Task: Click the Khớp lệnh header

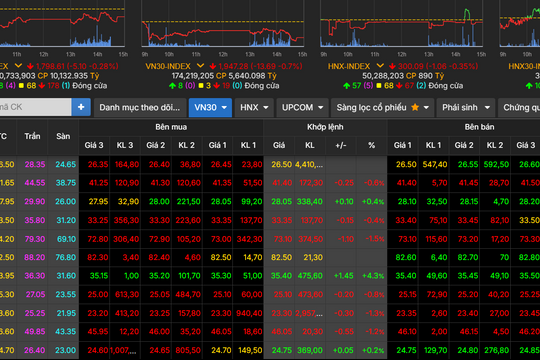Action: [x=325, y=127]
